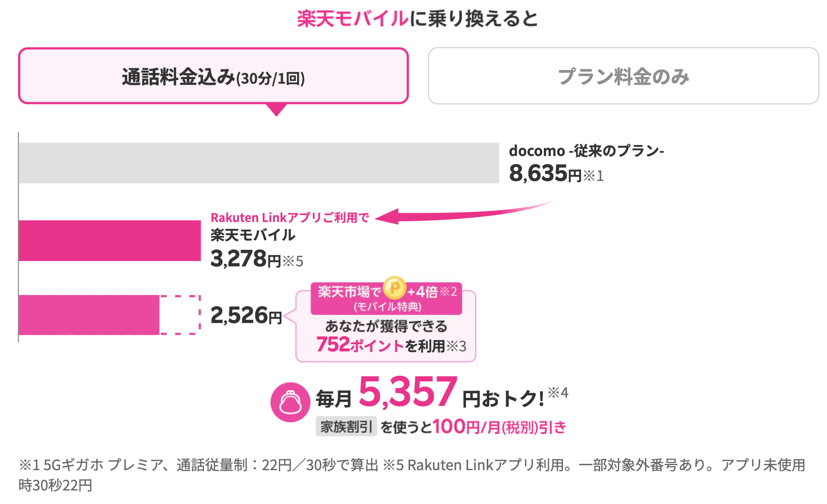Click the pink 楽天モバイル 3,278円 bar
This screenshot has width=827, height=504.
point(110,241)
